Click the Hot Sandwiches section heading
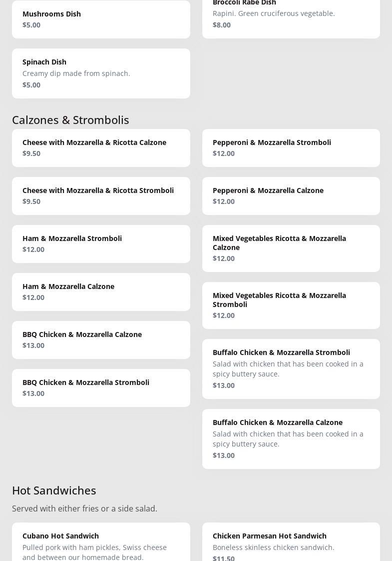Viewport: 392px width, 561px height. [x=54, y=490]
